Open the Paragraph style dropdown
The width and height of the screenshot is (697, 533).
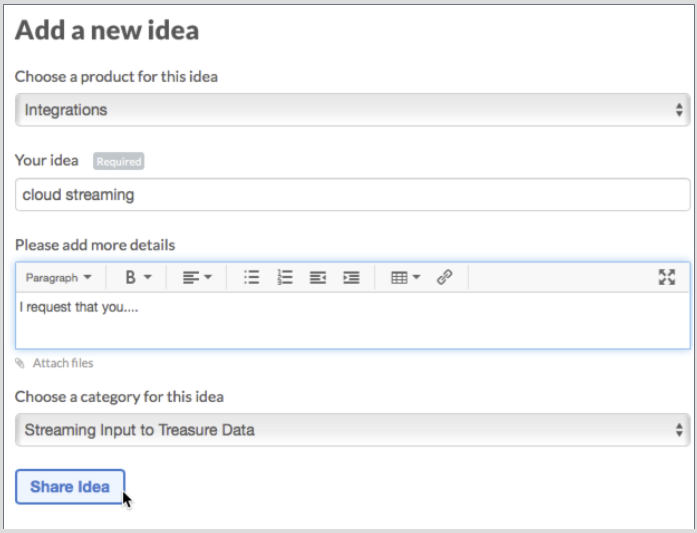(x=59, y=277)
